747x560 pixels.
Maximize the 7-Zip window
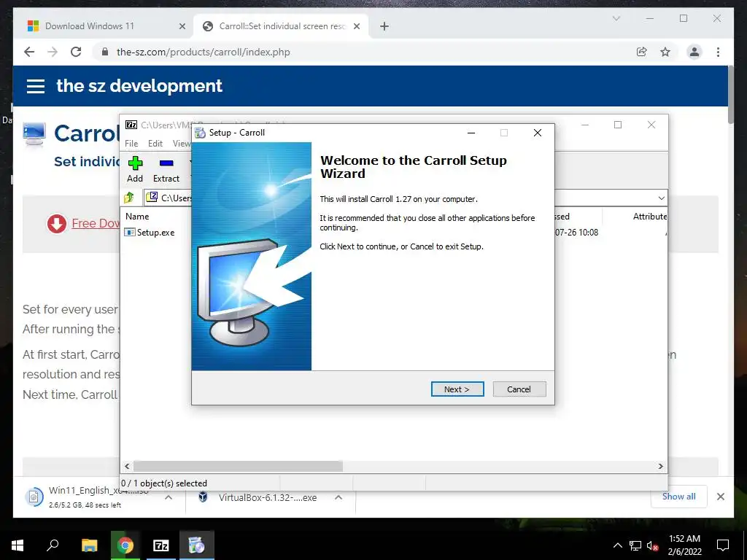[618, 125]
